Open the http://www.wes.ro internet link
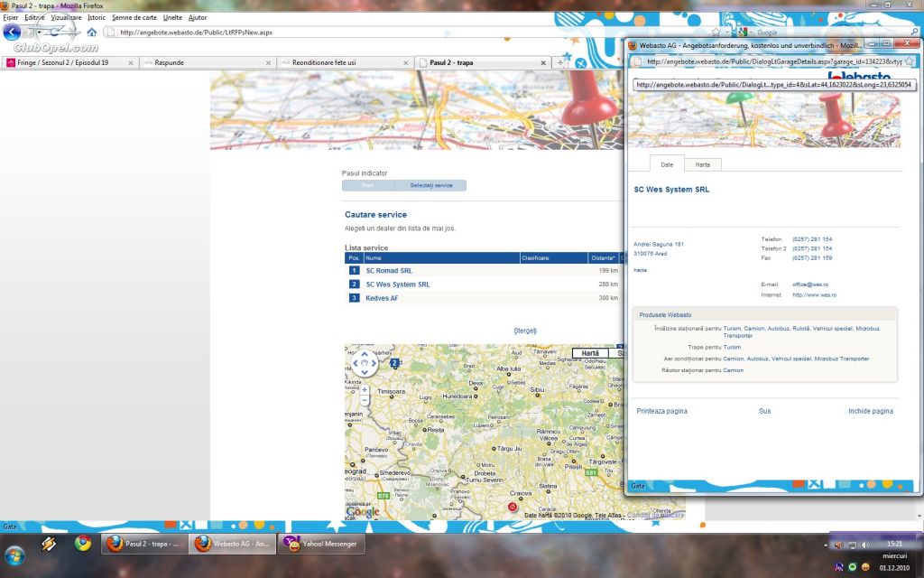Viewport: 924px width, 578px height. 815,295
